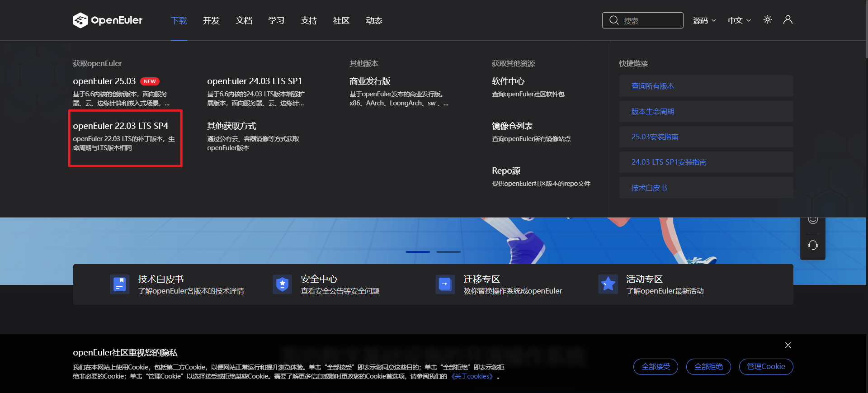
Task: Click 24.03 LTS SP1安装指南 quick link
Action: [706, 162]
